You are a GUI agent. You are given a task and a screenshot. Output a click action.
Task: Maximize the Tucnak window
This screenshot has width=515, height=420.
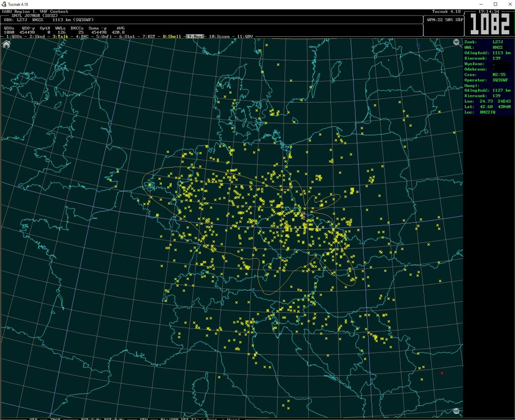pos(495,4)
